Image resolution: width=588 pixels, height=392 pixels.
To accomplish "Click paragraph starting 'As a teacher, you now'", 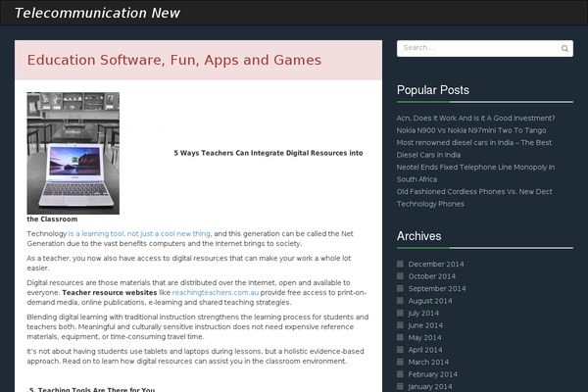I will [189, 263].
